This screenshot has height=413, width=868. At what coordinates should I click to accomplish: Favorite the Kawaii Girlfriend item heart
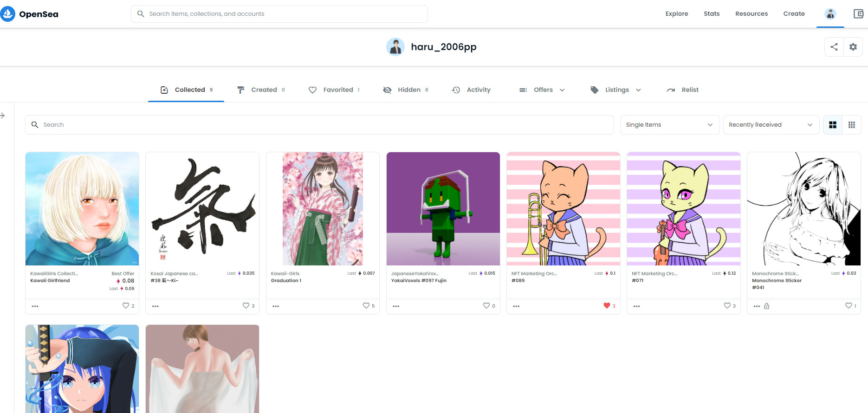[126, 306]
